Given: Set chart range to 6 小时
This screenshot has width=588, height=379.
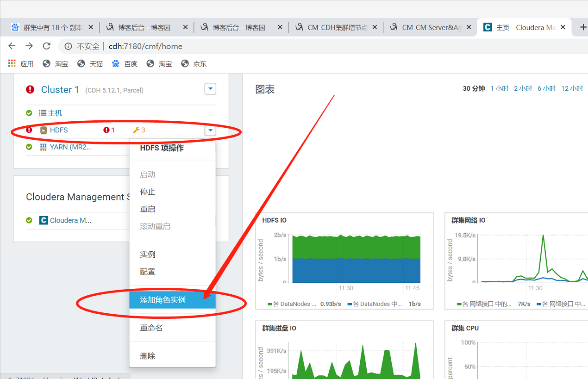Looking at the screenshot, I should pyautogui.click(x=547, y=88).
